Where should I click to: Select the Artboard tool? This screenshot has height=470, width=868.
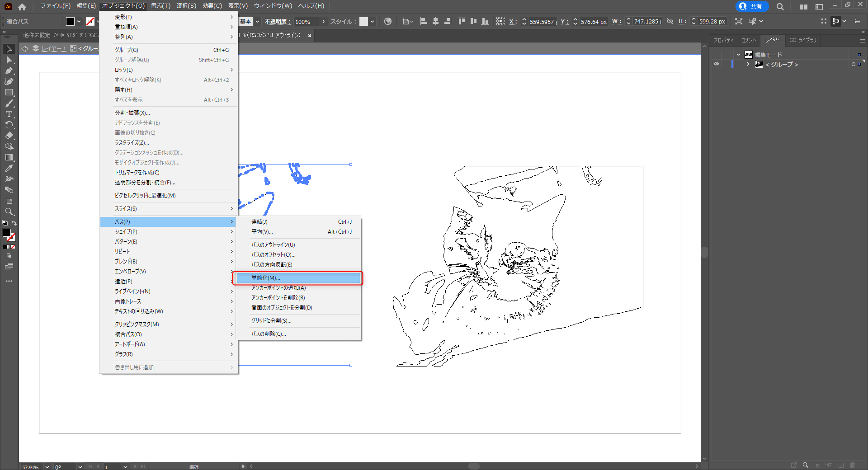point(9,201)
